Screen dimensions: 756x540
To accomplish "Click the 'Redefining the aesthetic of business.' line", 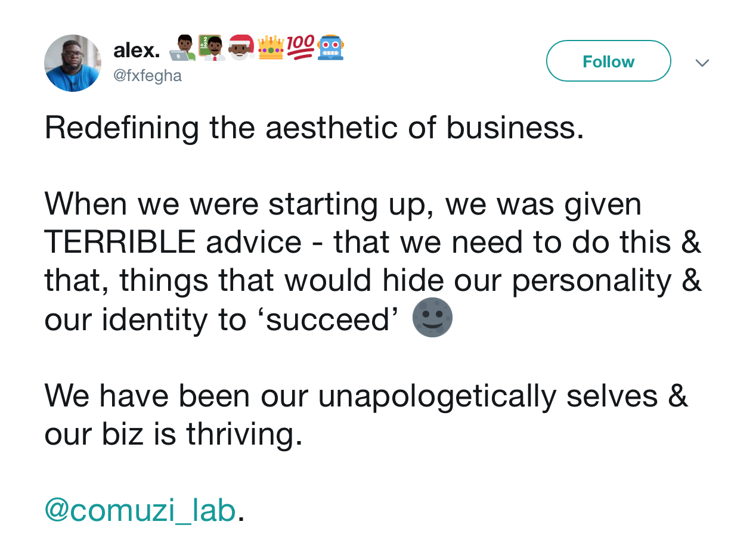I will pyautogui.click(x=314, y=127).
